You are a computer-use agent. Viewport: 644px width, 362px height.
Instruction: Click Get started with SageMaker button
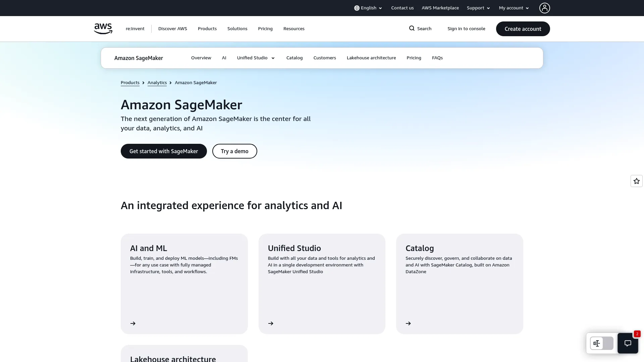point(164,151)
